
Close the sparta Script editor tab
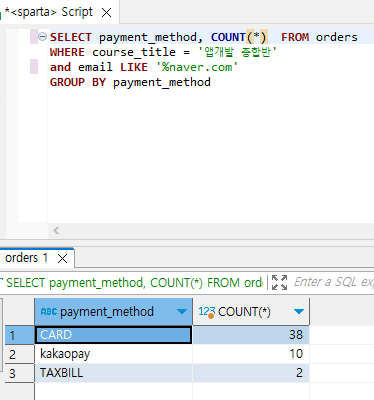coord(106,13)
